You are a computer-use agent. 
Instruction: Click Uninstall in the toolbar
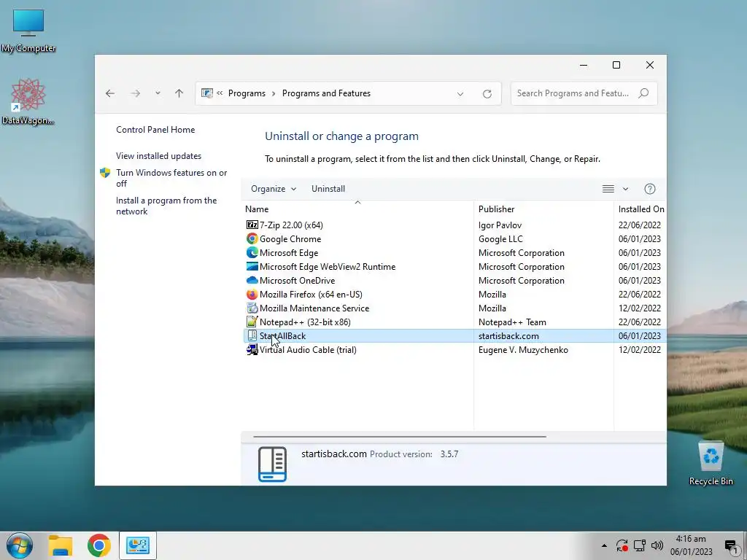pyautogui.click(x=328, y=189)
